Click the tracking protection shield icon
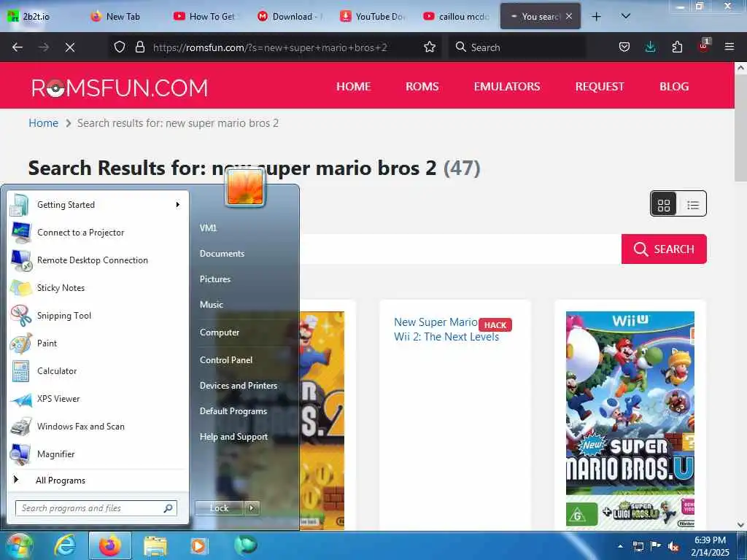The height and width of the screenshot is (560, 747). pos(120,47)
